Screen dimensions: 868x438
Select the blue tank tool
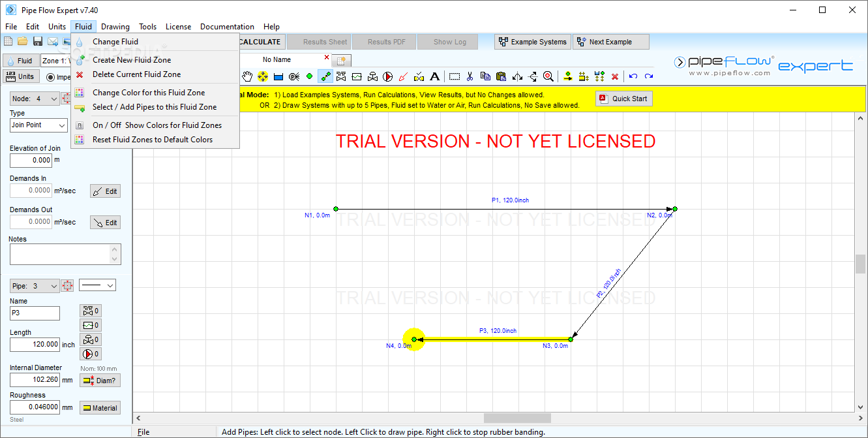[278, 76]
